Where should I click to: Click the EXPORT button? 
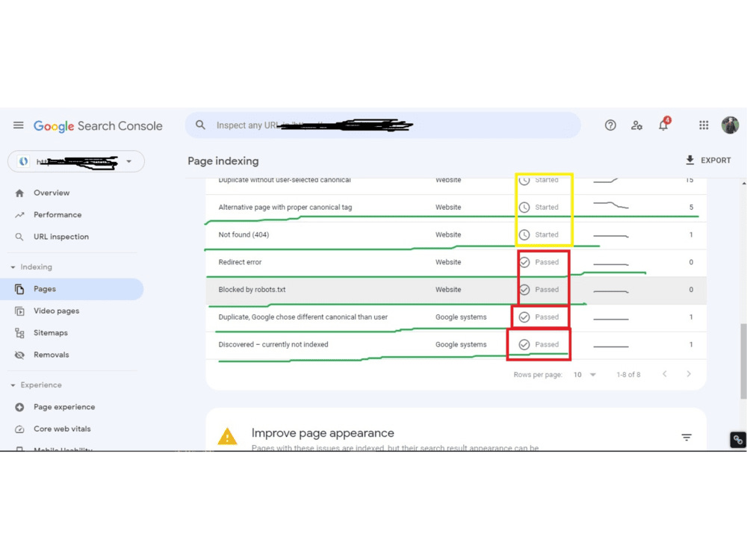click(x=708, y=161)
